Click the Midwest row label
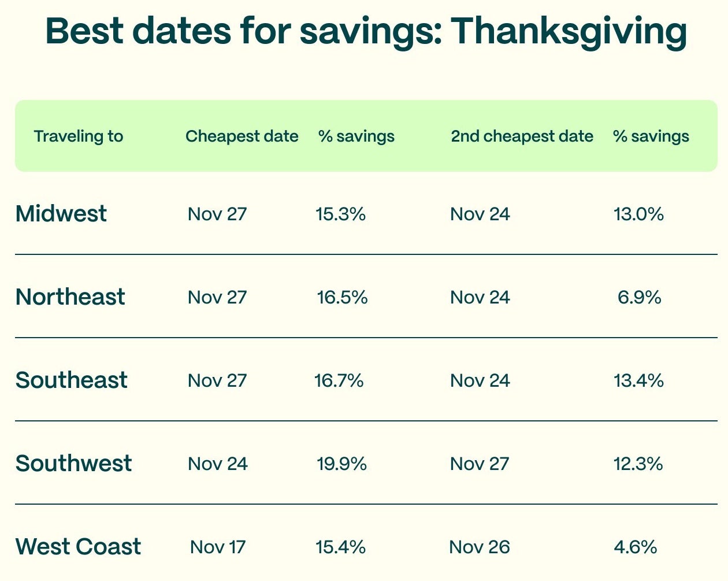 61,214
